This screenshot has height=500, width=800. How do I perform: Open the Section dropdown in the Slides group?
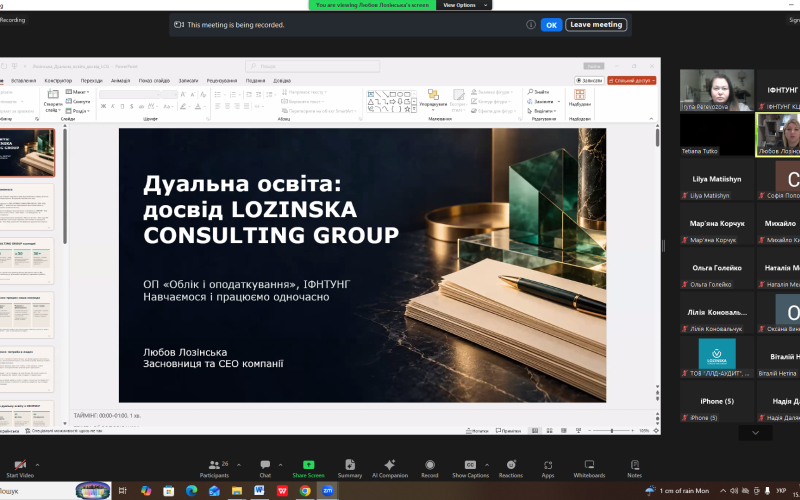[77, 111]
